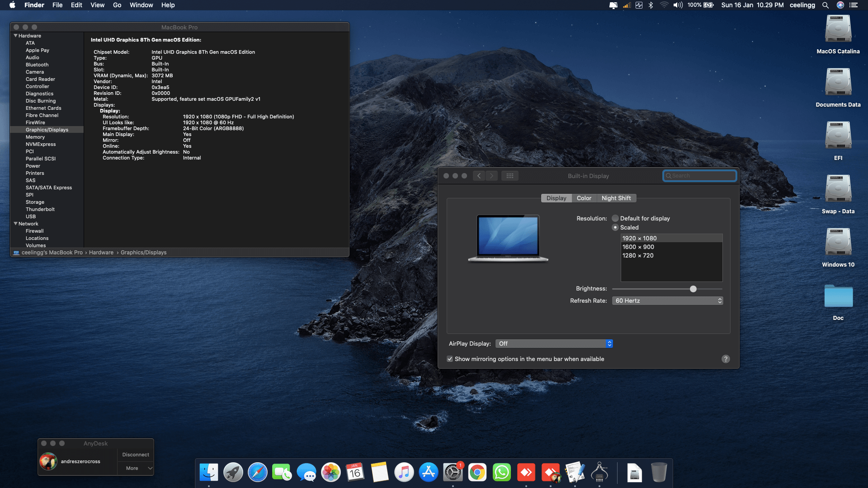Open System Preferences from the Dock
The width and height of the screenshot is (868, 488).
click(x=453, y=472)
